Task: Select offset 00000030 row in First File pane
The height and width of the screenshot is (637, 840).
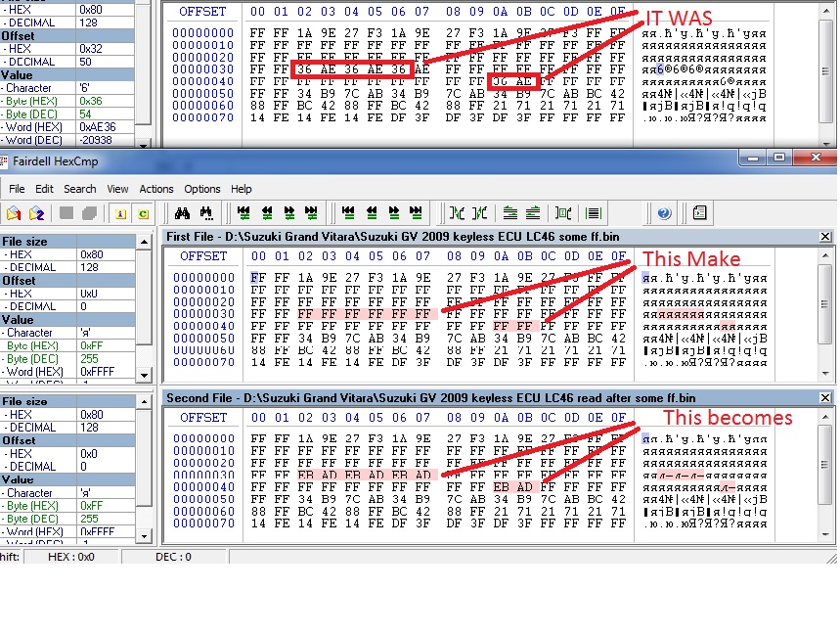Action: [x=399, y=314]
